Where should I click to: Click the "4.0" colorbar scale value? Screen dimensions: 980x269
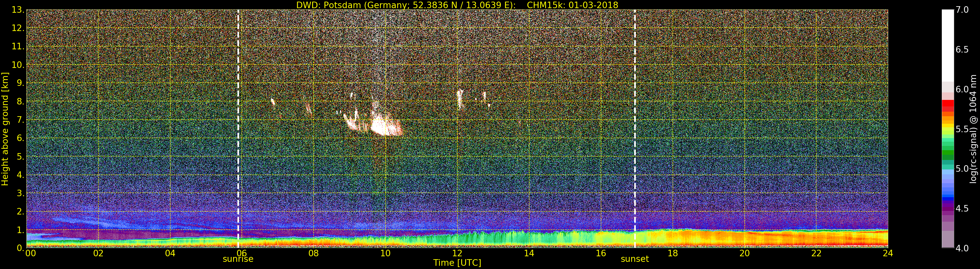[x=962, y=248]
